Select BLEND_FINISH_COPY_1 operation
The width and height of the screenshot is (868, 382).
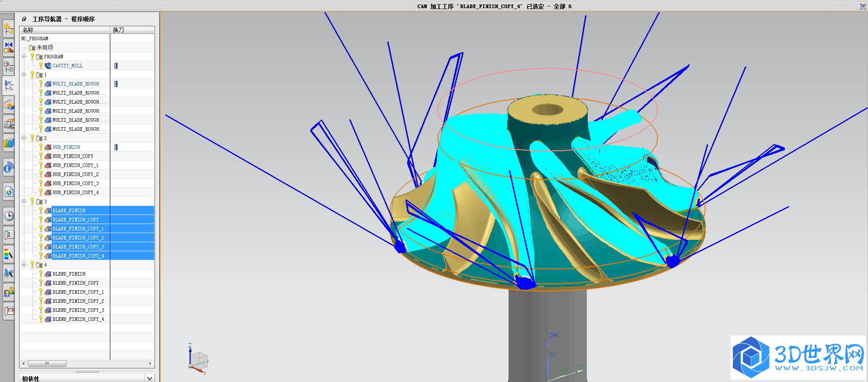pyautogui.click(x=78, y=292)
